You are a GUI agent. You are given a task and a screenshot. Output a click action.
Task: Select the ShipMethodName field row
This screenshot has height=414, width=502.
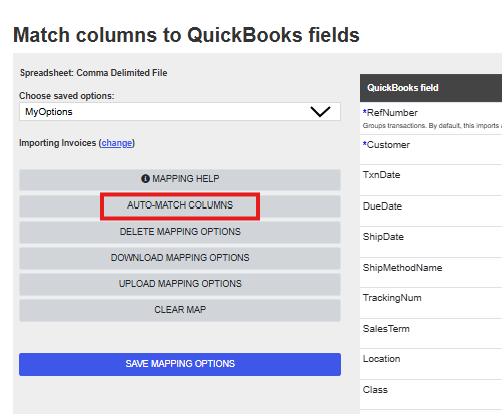431,273
